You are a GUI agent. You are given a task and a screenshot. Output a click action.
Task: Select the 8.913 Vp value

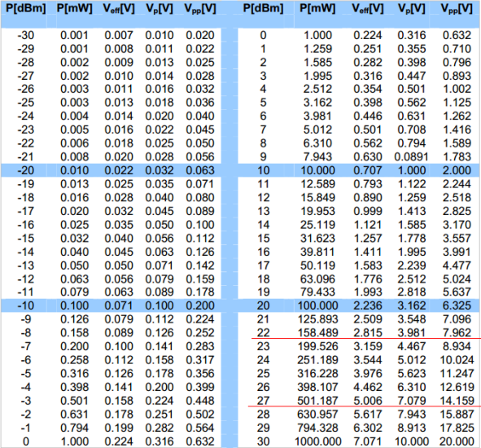412,428
